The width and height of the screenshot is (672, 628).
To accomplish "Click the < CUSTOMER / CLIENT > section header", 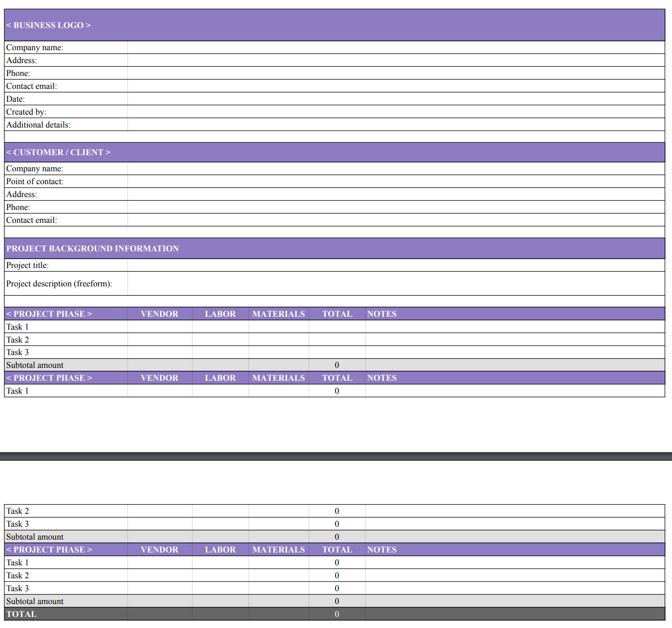I will tap(335, 152).
